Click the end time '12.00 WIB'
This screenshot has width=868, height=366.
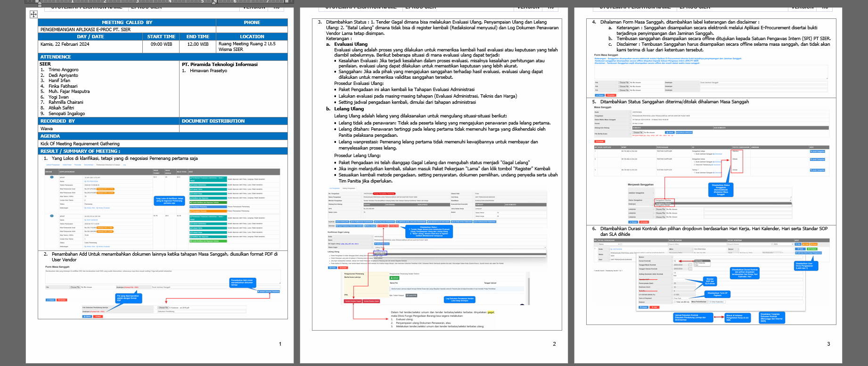[198, 44]
